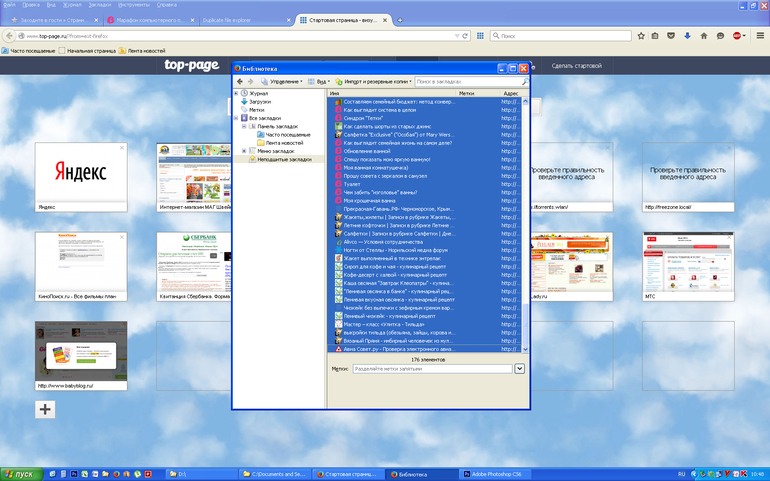Expand the tags dropdown next to Метки field
The width and height of the screenshot is (770, 481).
click(520, 368)
